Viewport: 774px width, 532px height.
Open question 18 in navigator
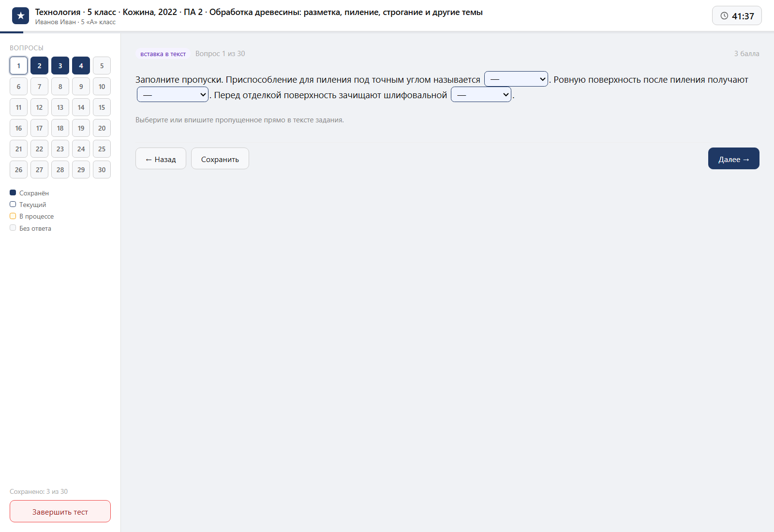click(60, 128)
